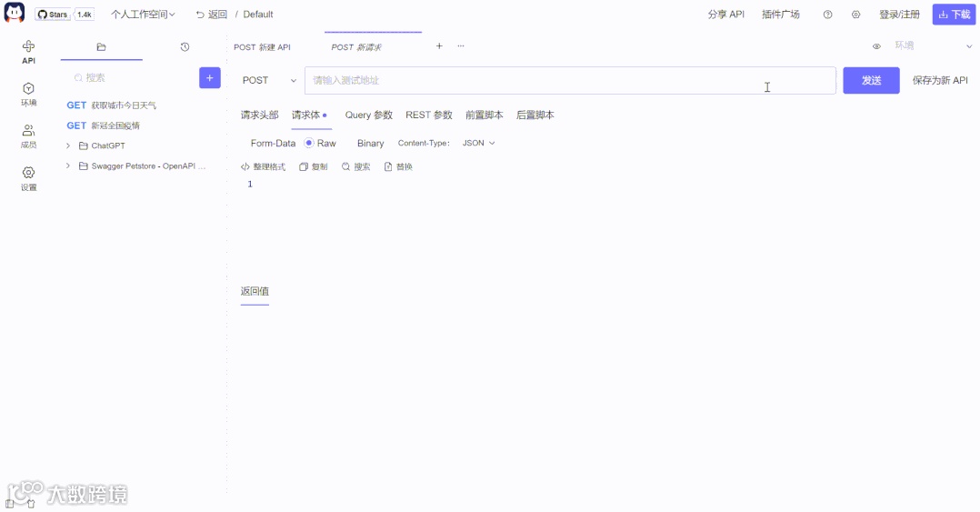Screen dimensions: 980x512
Task: Select the Binary body option
Action: click(371, 143)
